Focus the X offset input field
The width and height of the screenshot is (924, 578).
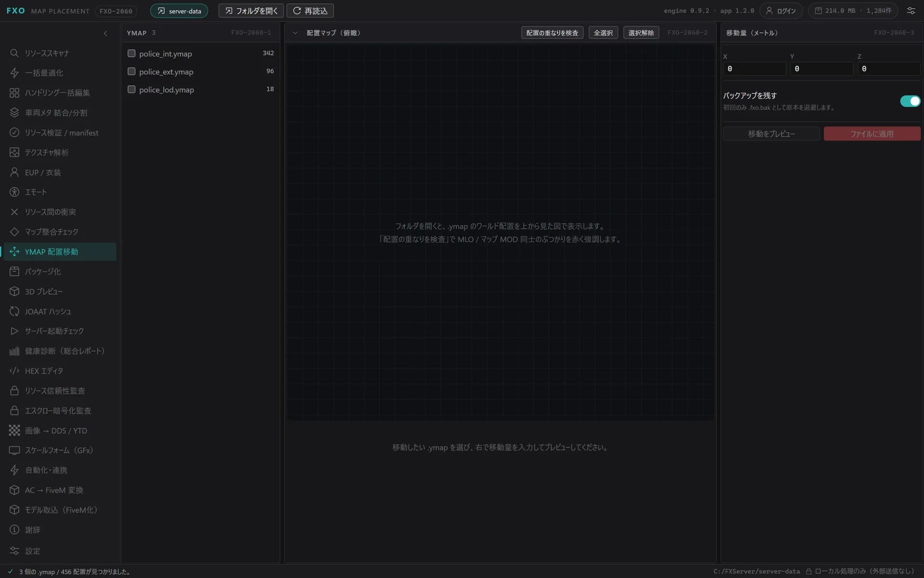coord(754,69)
